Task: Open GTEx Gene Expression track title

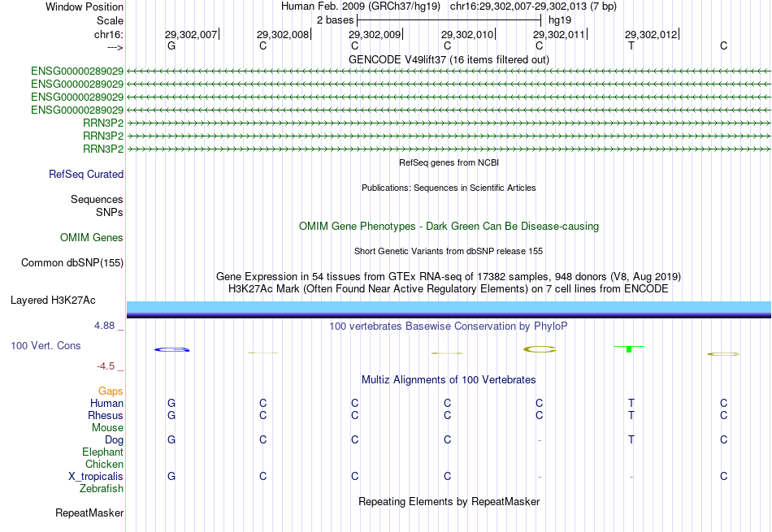Action: point(449,277)
